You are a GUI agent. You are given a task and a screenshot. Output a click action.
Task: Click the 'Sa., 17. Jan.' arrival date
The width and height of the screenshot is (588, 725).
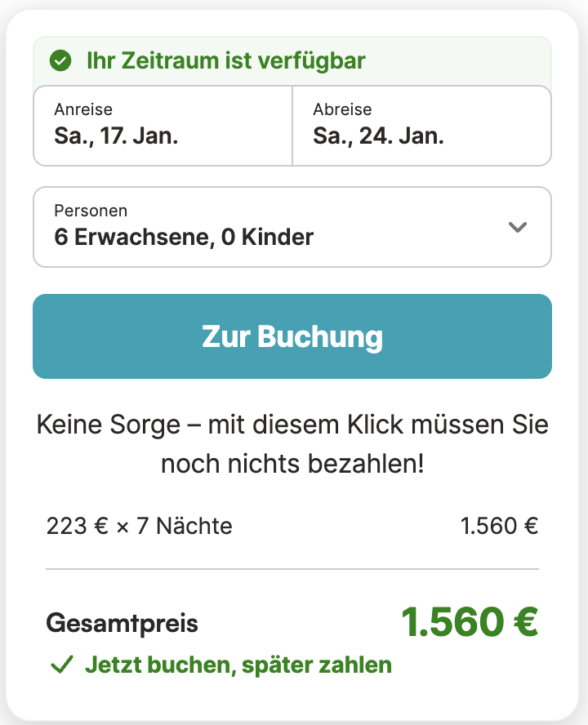116,136
